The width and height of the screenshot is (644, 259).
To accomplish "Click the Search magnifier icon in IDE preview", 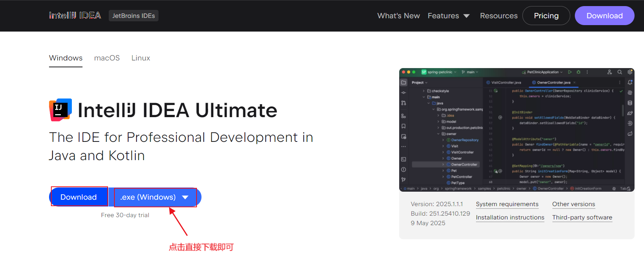I will [x=620, y=72].
